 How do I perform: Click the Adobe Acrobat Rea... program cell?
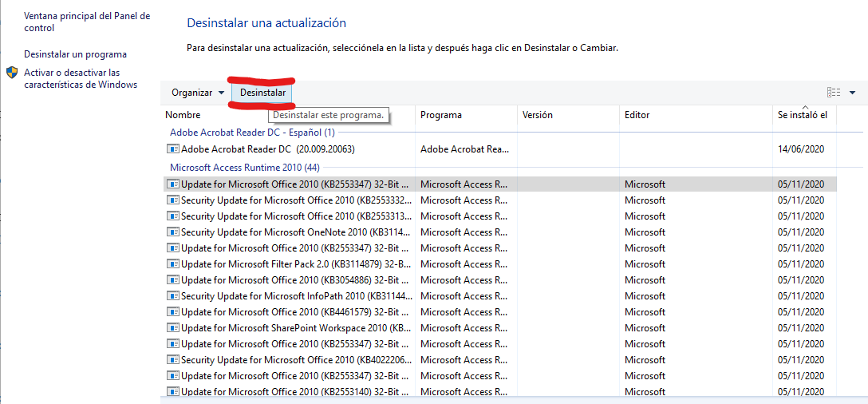[464, 149]
